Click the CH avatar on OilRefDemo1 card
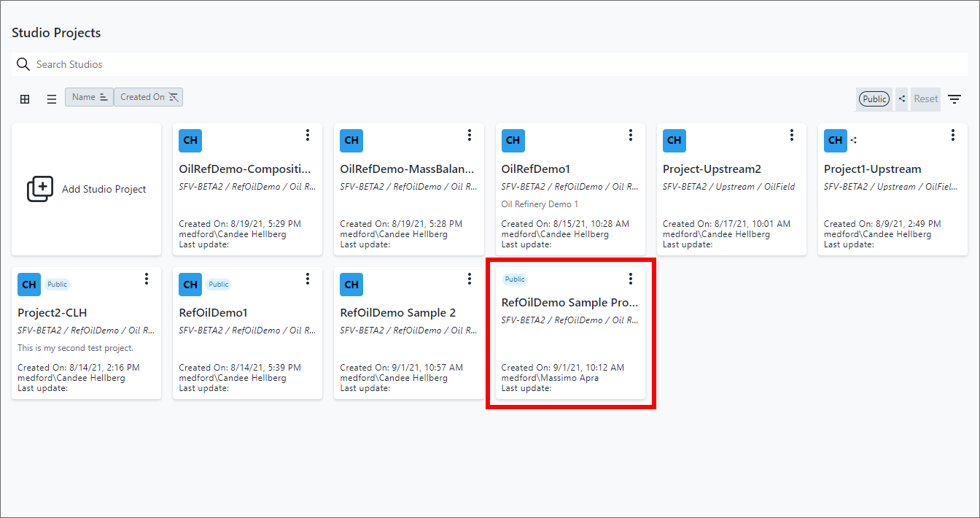Viewport: 980px width, 518px height. point(513,140)
